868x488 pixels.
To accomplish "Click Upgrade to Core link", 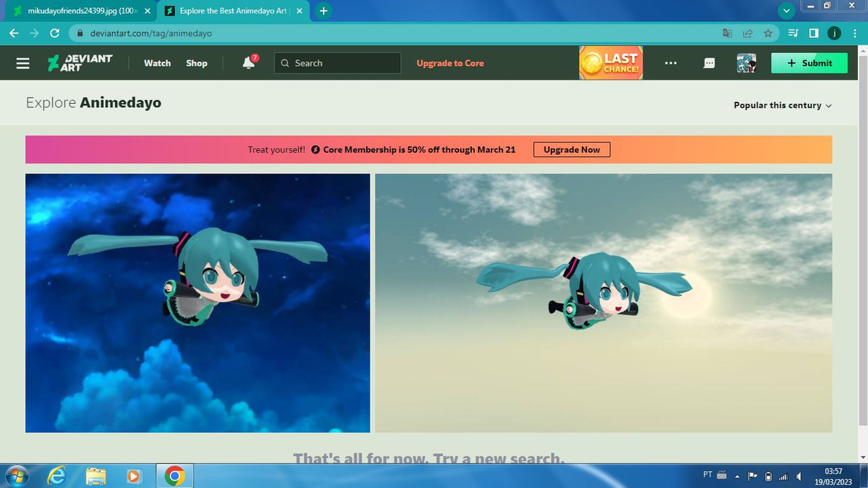I will tap(450, 63).
